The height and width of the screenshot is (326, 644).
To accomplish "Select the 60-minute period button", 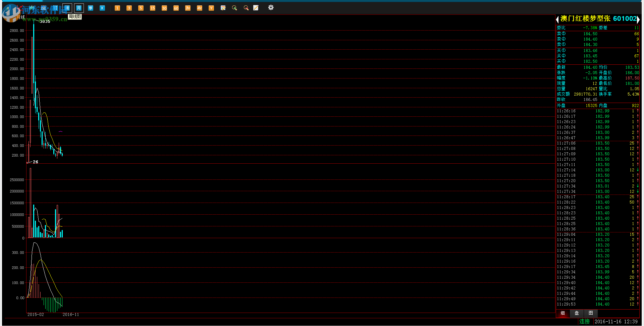I will tap(176, 8).
